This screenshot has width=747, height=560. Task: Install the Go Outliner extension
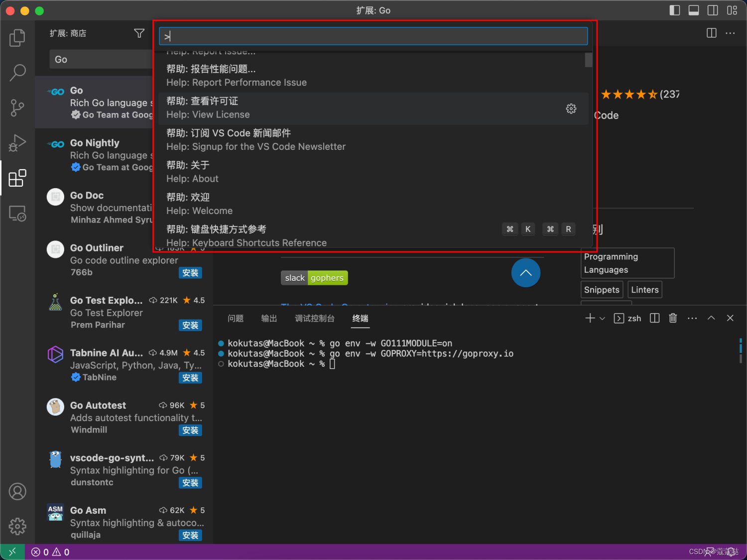pyautogui.click(x=190, y=273)
